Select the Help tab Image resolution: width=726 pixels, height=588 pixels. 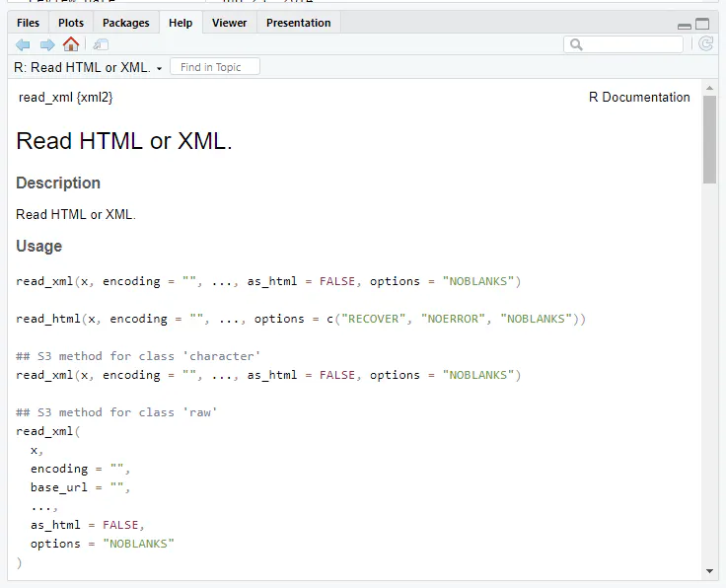[181, 23]
